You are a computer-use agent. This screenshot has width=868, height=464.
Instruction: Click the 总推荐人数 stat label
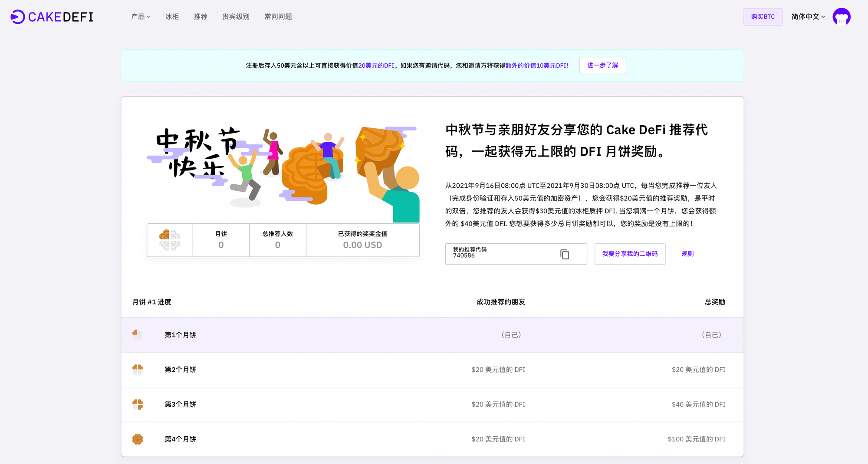tap(278, 234)
